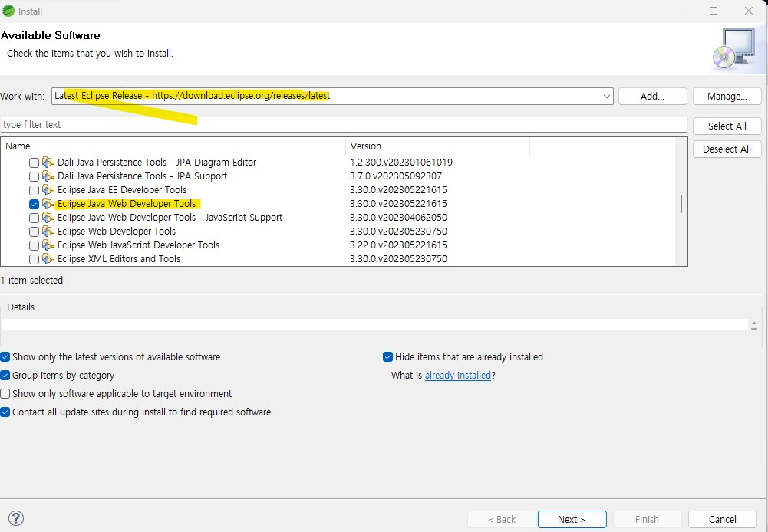Click the Spring leaf icon in the title bar
This screenshot has height=532, width=768.
coord(8,10)
